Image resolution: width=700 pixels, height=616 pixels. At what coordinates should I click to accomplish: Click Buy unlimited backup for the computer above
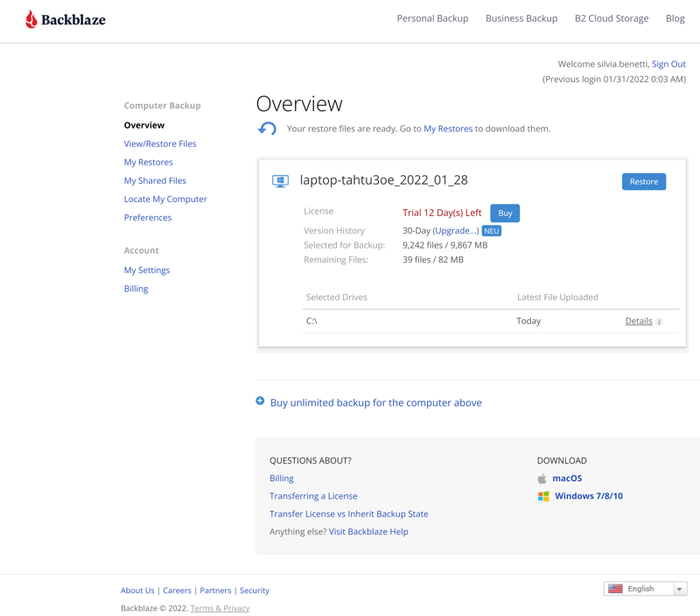click(376, 402)
